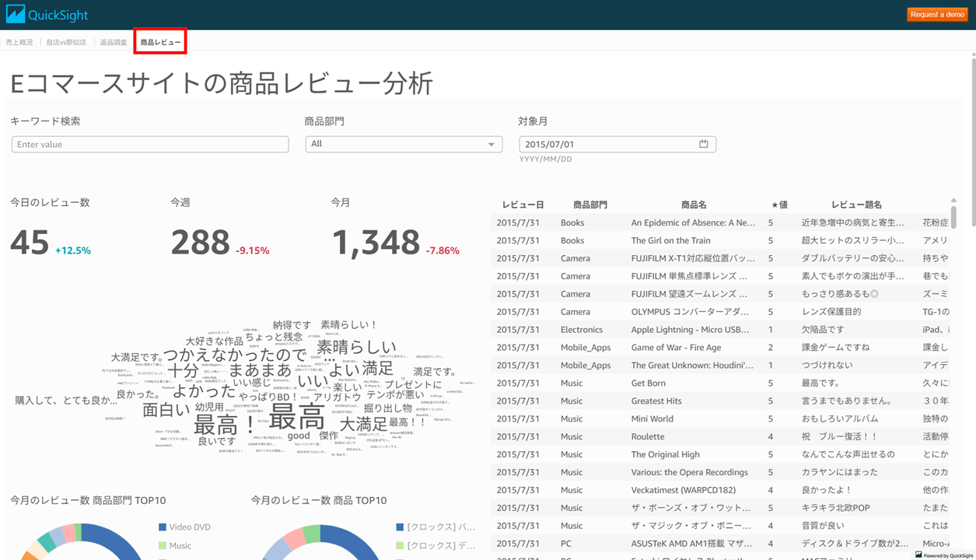The height and width of the screenshot is (560, 976).
Task: Click the レビュー日 column header
Action: pos(523,205)
